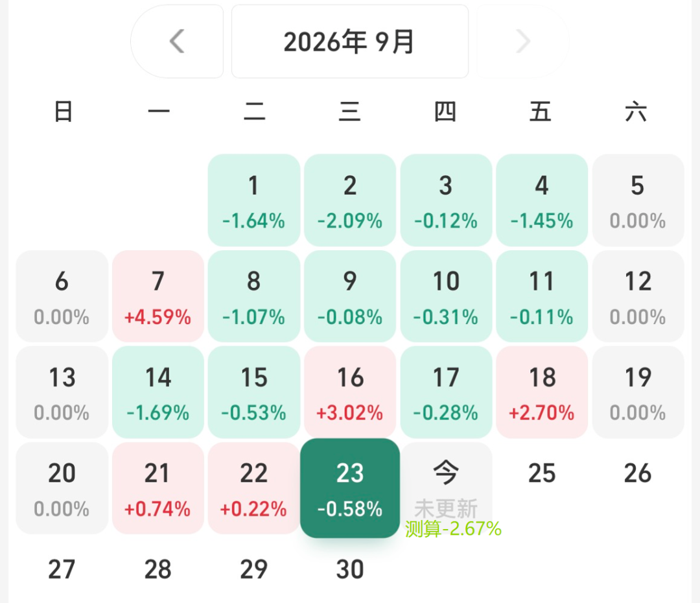This screenshot has height=603, width=700.
Task: Select day 19 in the calendar
Action: point(638,392)
